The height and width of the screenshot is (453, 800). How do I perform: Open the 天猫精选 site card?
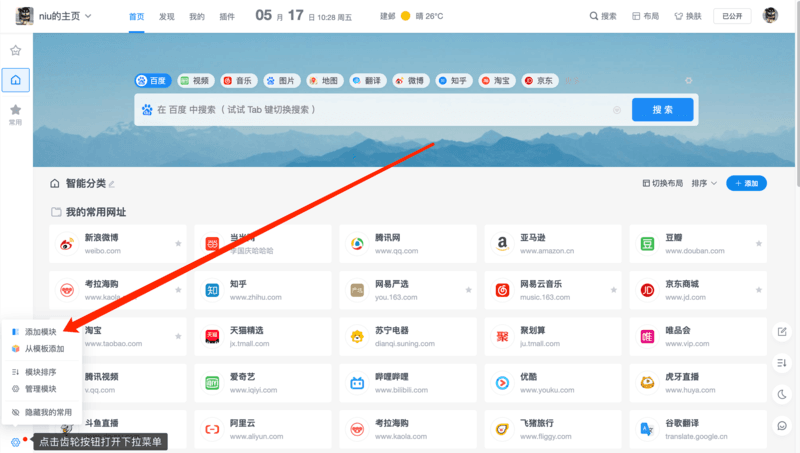tap(263, 337)
